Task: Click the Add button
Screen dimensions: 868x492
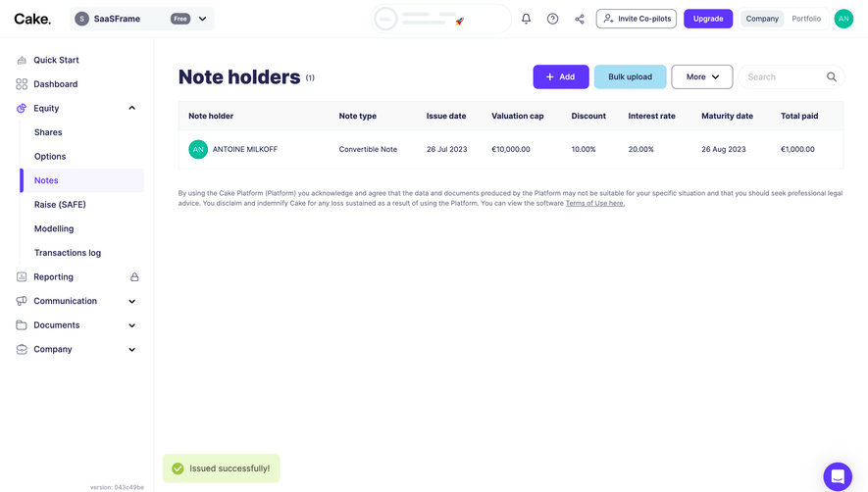Action: pyautogui.click(x=561, y=76)
